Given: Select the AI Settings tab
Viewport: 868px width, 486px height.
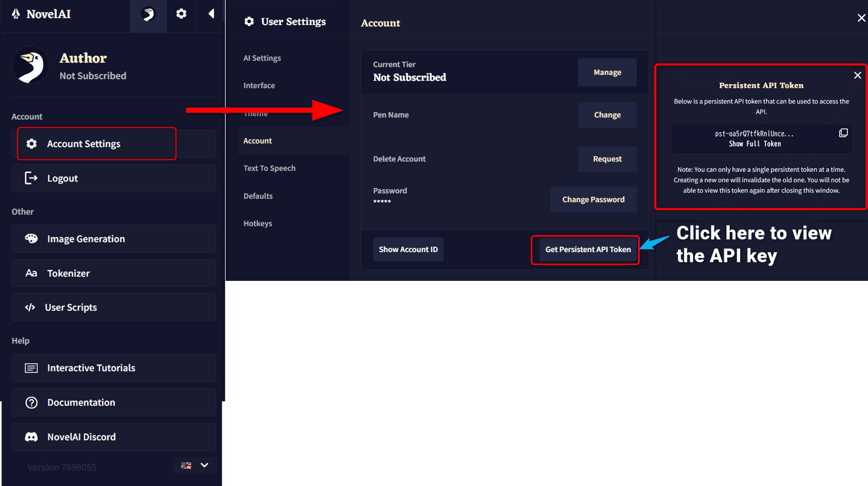Looking at the screenshot, I should coord(262,58).
